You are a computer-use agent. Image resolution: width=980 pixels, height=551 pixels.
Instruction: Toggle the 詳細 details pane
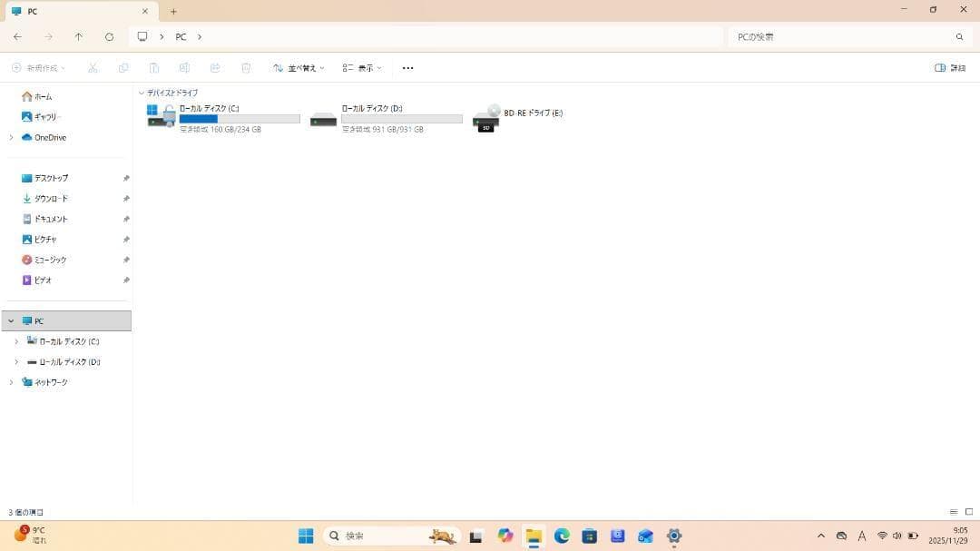(951, 67)
